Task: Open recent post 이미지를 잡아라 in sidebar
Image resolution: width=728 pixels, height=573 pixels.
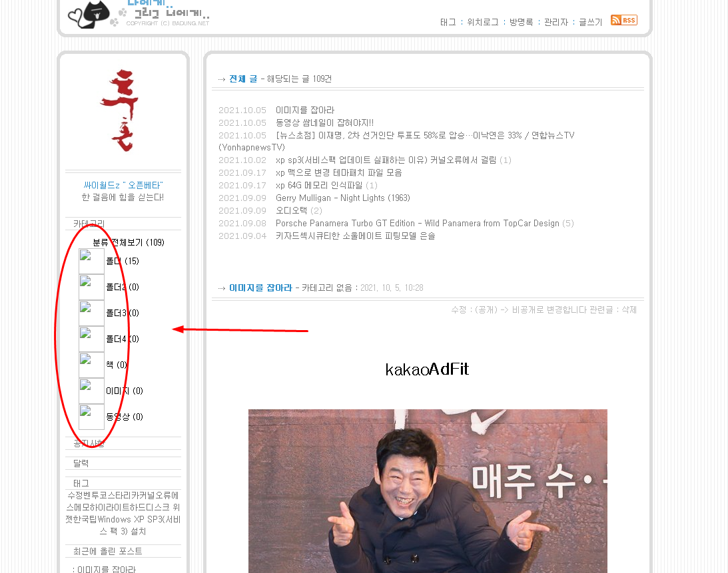Action: point(107,569)
